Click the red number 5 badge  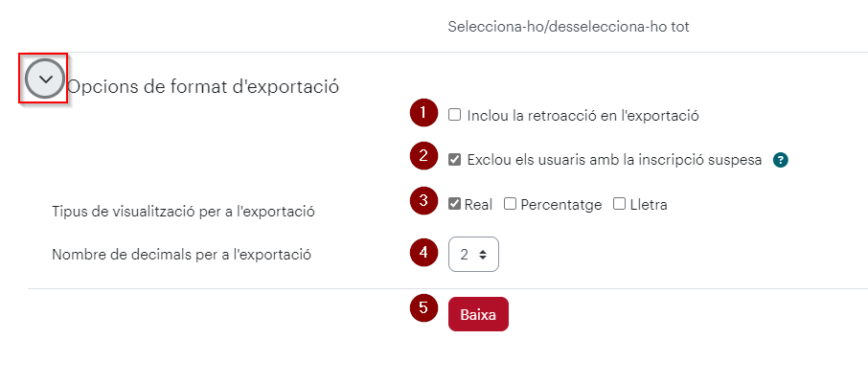(423, 307)
